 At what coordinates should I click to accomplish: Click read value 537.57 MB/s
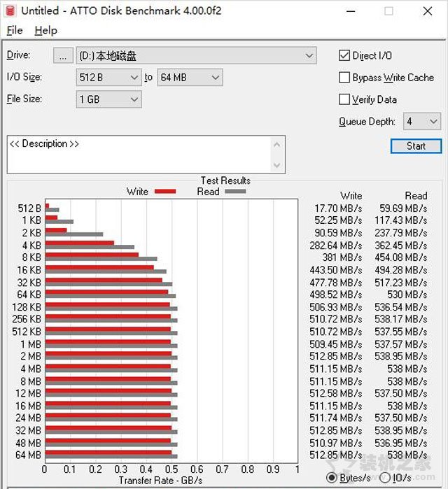pos(401,344)
